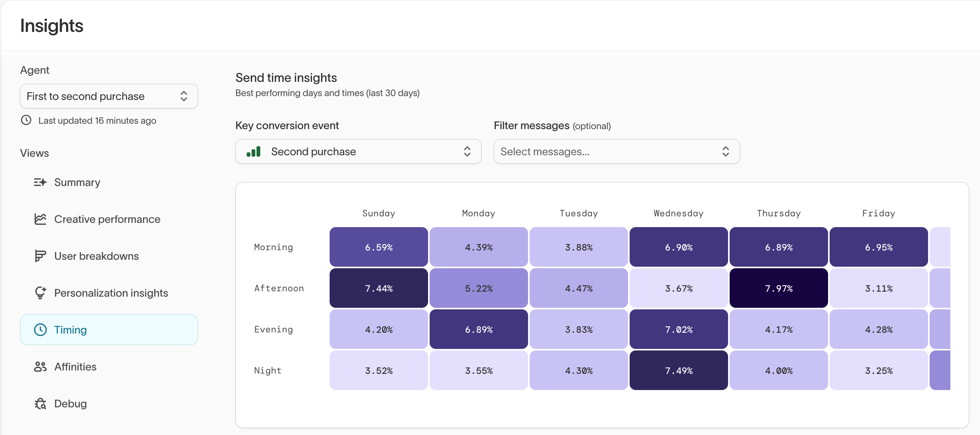Select the Wednesday night 7.49% cell
The image size is (980, 435).
pyautogui.click(x=678, y=370)
